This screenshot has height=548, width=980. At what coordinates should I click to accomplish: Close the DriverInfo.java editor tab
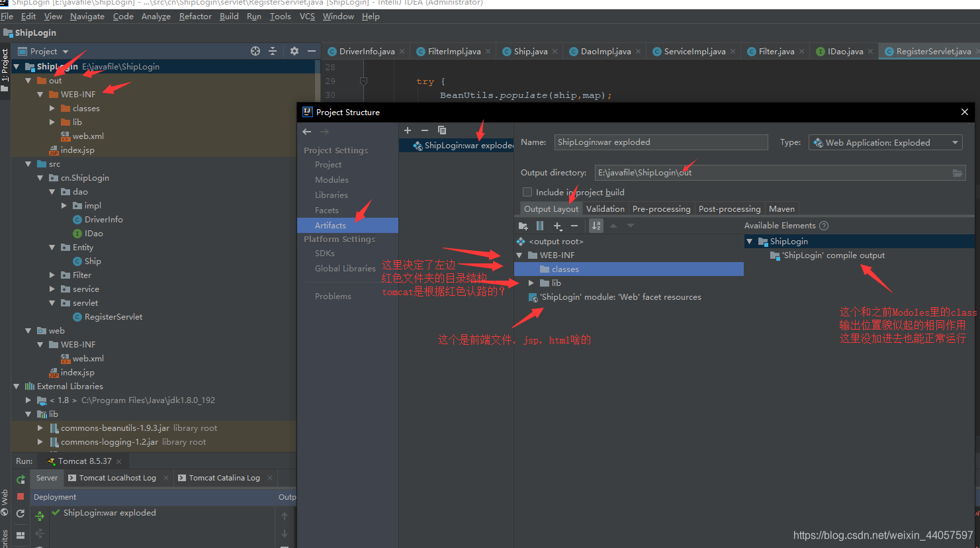(402, 52)
